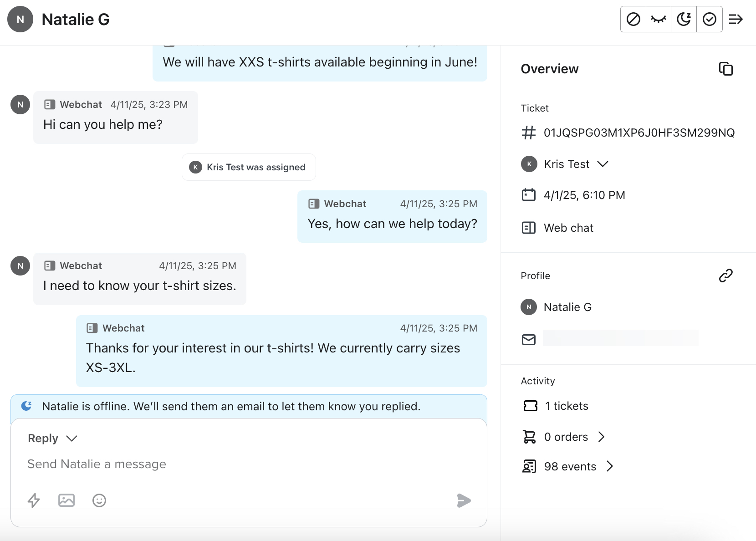
Task: Click inside the Send Natalie a message field
Action: click(182, 464)
